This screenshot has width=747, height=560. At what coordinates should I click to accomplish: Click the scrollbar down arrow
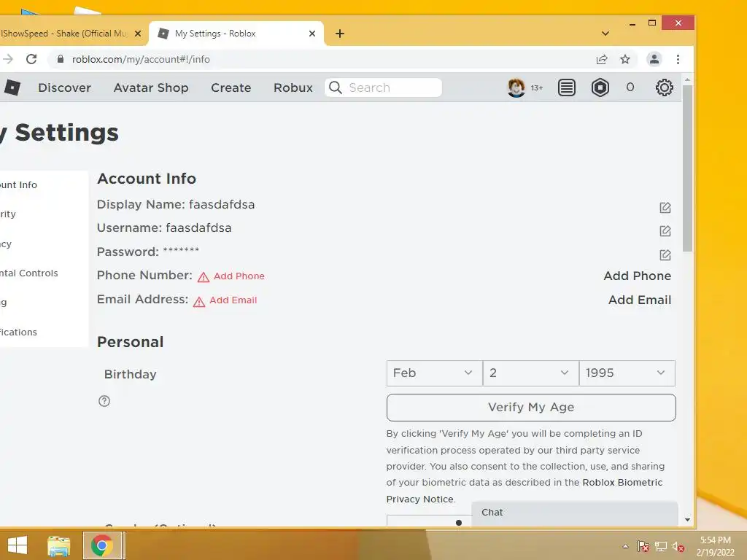(687, 519)
